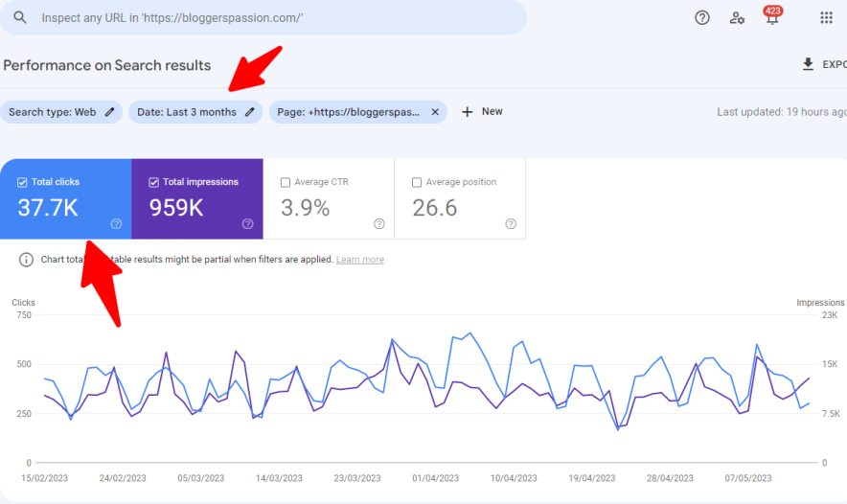Viewport: 847px width, 504px height.
Task: Uncheck the Total clicks checkbox
Action: tap(23, 182)
